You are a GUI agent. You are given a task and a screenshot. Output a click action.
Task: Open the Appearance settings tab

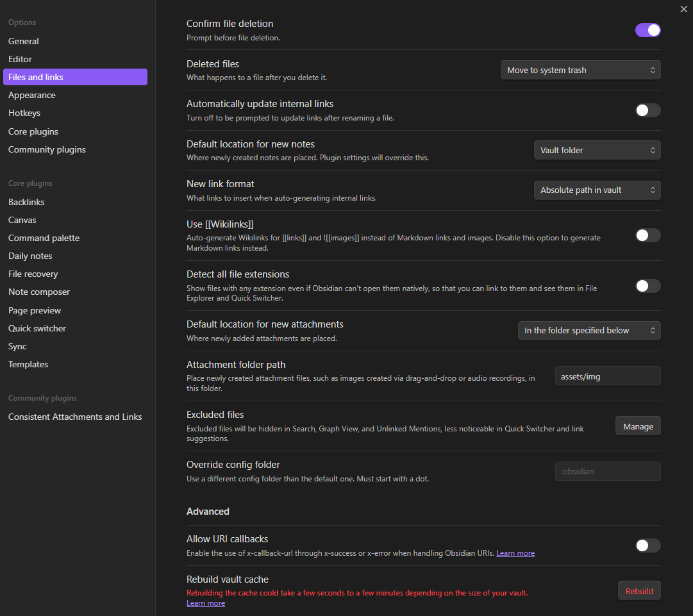pyautogui.click(x=32, y=95)
